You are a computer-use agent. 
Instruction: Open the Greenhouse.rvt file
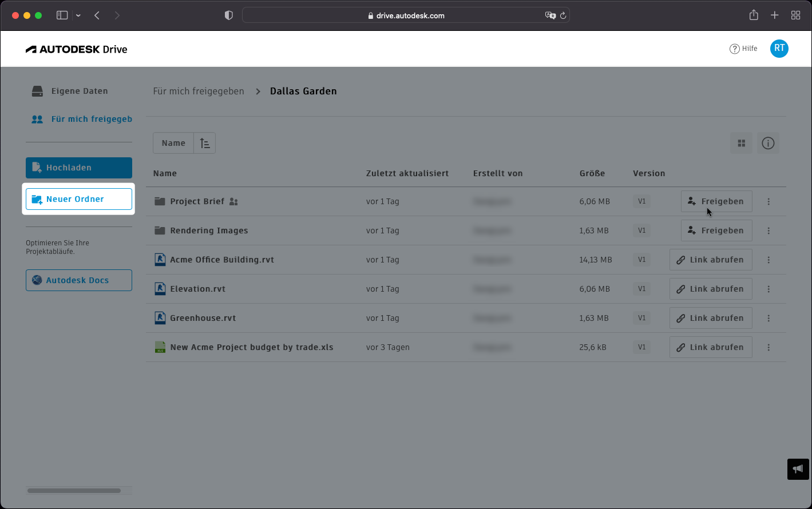203,318
